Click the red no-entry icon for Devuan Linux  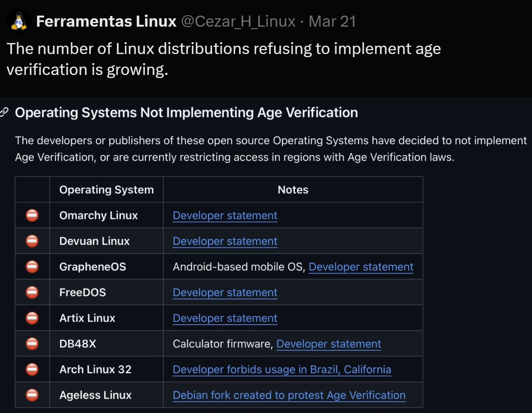tap(32, 241)
